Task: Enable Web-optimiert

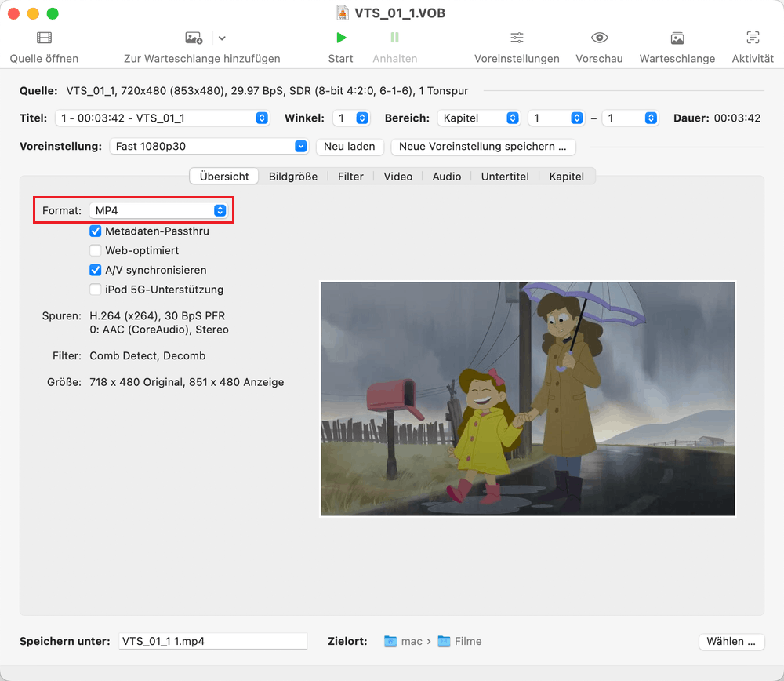Action: [x=96, y=250]
